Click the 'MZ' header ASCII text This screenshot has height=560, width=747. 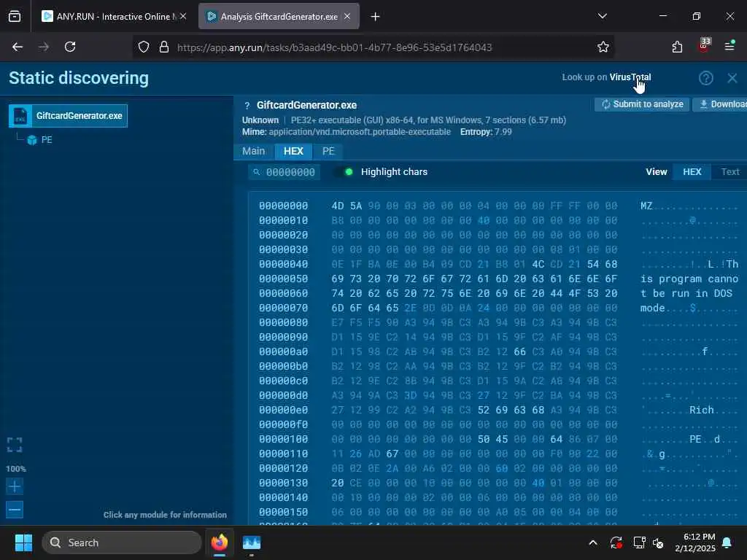click(x=646, y=206)
